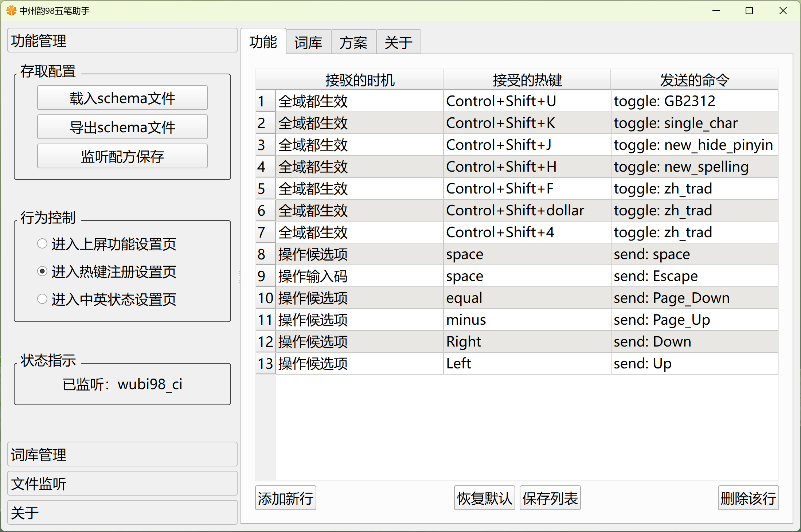The height and width of the screenshot is (532, 801).
Task: Collapse the 功能管理 sidebar section
Action: pos(122,40)
